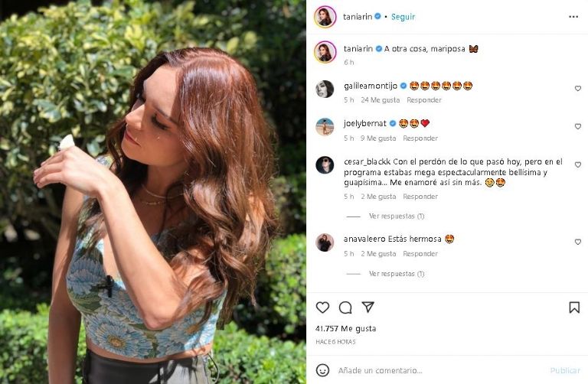588x384 pixels.
Task: Like cesar_blackk's comment
Action: click(577, 165)
